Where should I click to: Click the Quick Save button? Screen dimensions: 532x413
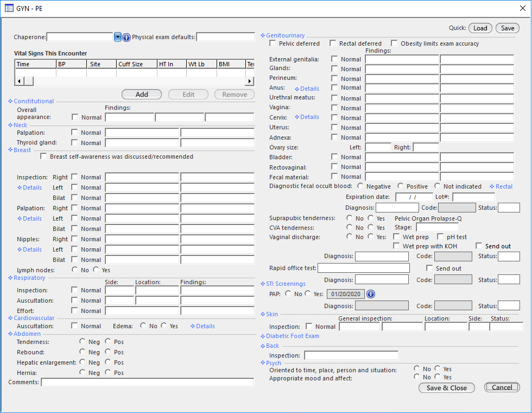(x=508, y=28)
